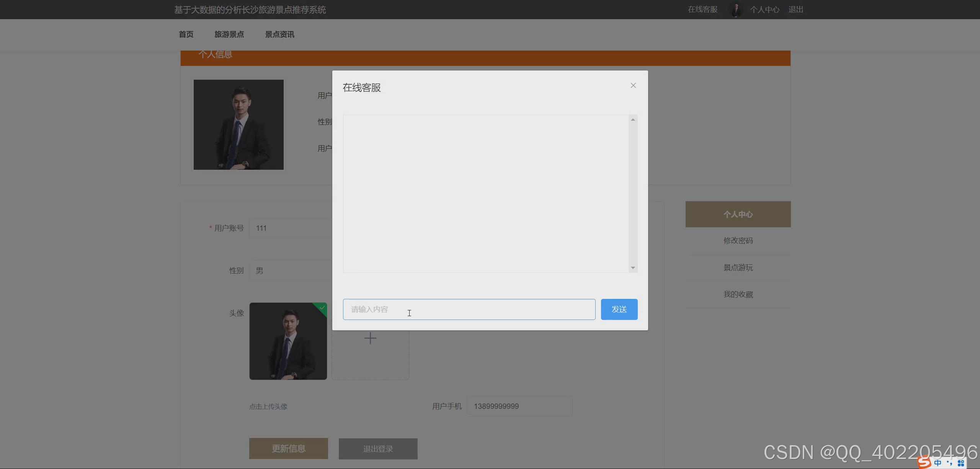Screen dimensions: 980x469
Task: Go to 个人中心 from top bar
Action: tap(764, 10)
